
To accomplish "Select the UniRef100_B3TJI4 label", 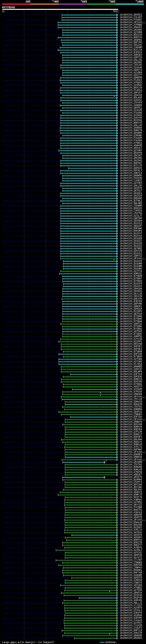I will pyautogui.click(x=131, y=50).
